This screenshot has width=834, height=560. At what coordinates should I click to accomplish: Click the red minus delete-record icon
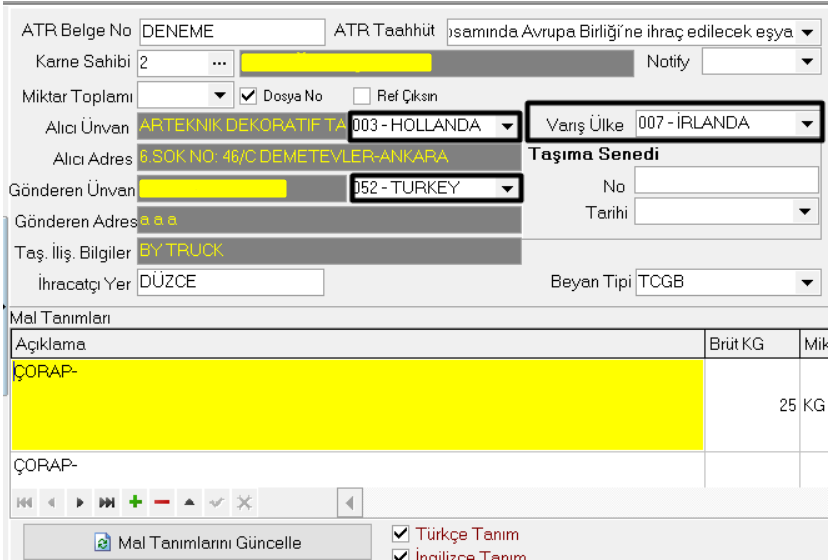[161, 502]
